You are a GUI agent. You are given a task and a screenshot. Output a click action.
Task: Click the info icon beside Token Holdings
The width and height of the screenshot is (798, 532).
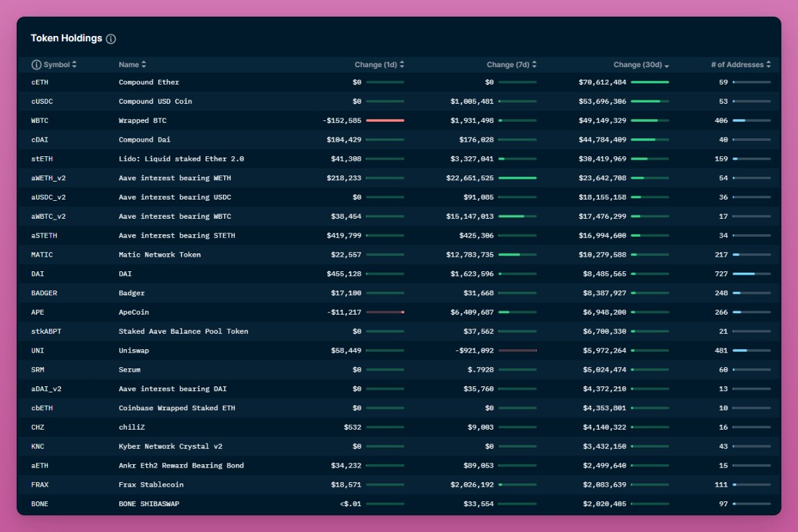tap(111, 39)
